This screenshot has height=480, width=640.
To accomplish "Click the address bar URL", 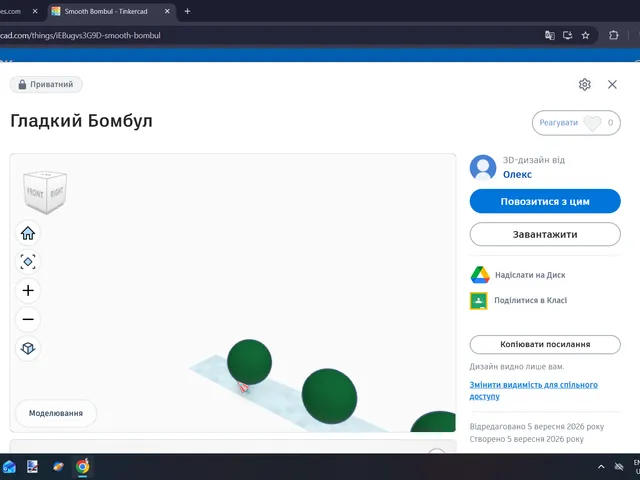I will point(80,36).
